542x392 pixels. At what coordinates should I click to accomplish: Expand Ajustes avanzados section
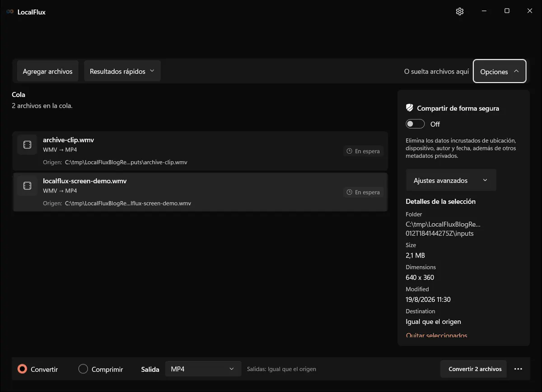pos(451,180)
